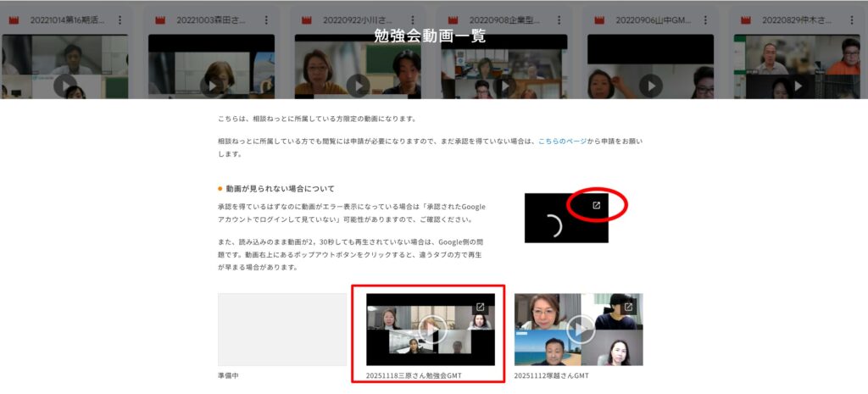Image resolution: width=868 pixels, height=394 pixels.
Task: Open more options for 20221014第16期活 video
Action: (120, 19)
